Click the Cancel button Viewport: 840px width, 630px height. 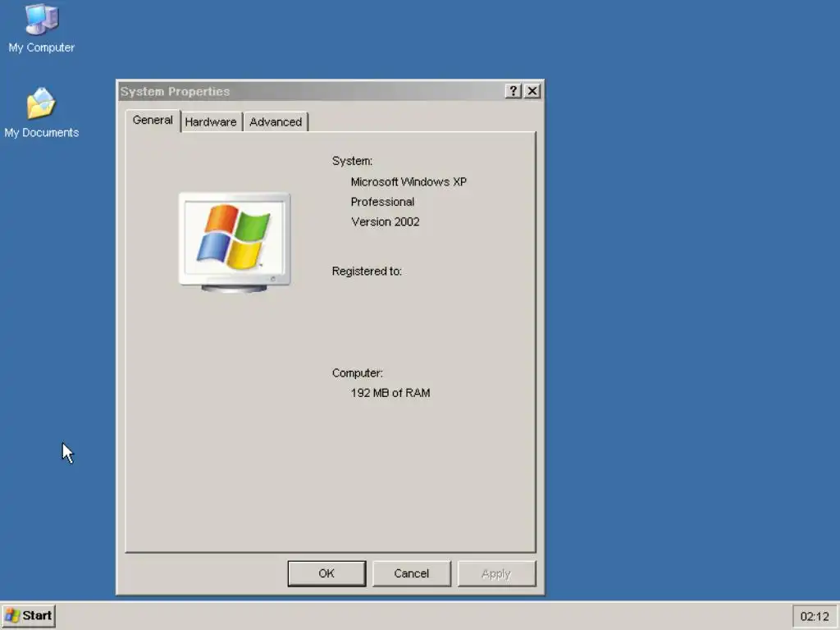[x=412, y=573]
